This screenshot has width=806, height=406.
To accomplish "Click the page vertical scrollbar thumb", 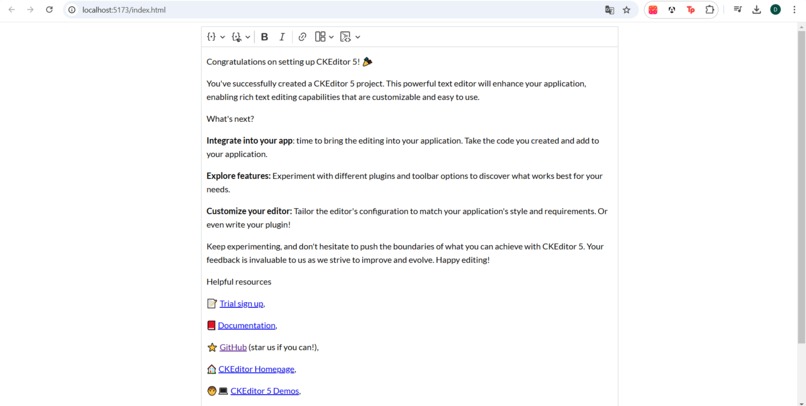I will (801, 187).
